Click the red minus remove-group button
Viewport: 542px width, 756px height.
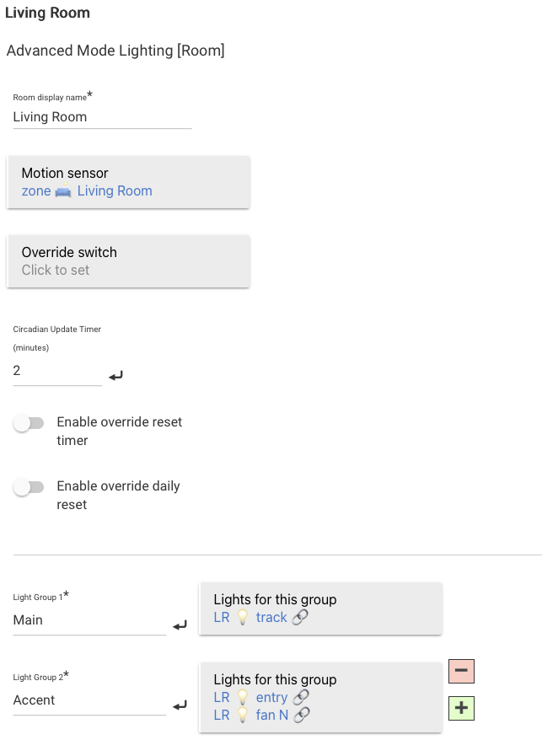pyautogui.click(x=462, y=670)
